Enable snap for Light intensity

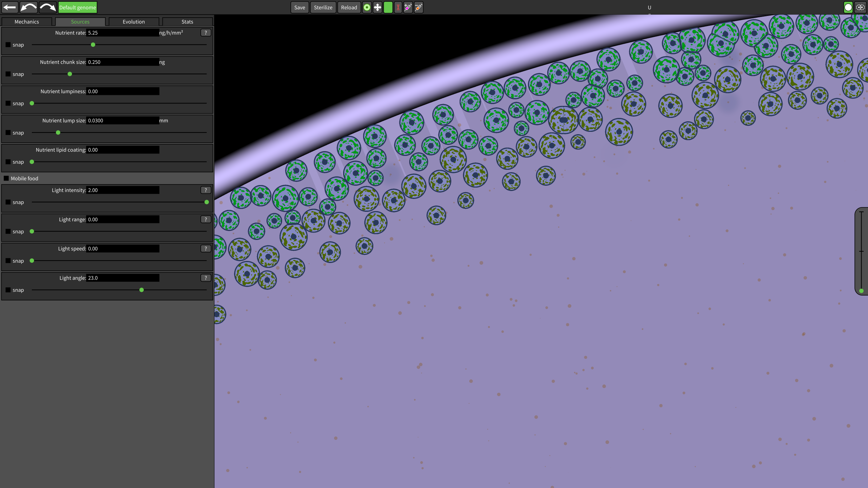coord(8,202)
